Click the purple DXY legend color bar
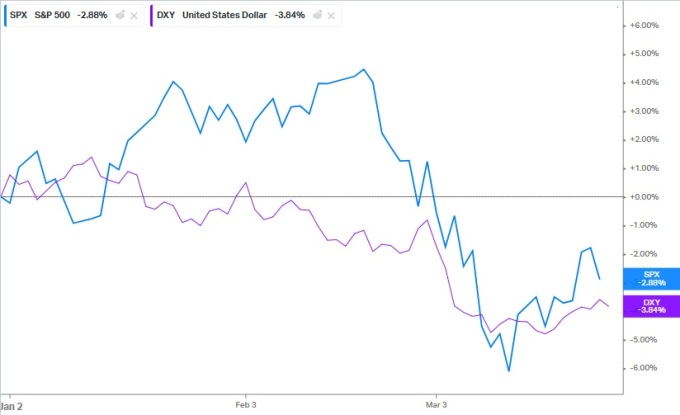This screenshot has height=415, width=680. pyautogui.click(x=150, y=16)
